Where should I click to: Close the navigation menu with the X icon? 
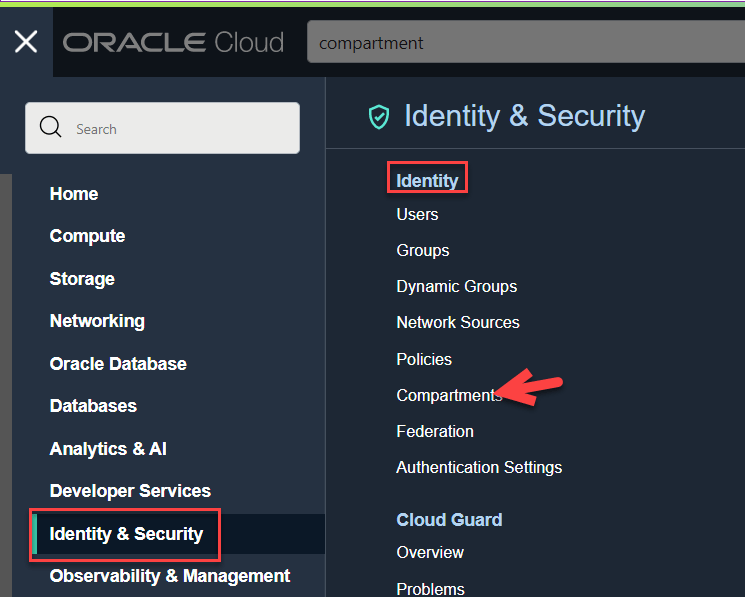[26, 42]
